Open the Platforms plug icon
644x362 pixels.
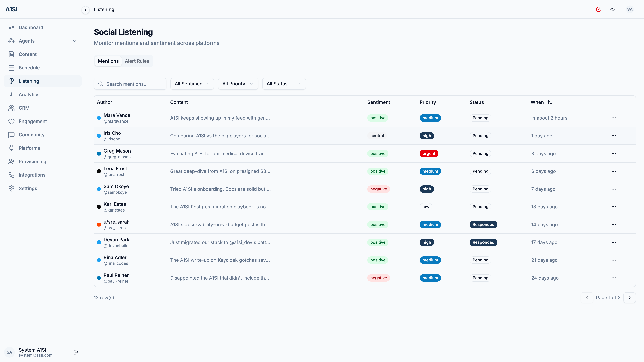pos(11,148)
